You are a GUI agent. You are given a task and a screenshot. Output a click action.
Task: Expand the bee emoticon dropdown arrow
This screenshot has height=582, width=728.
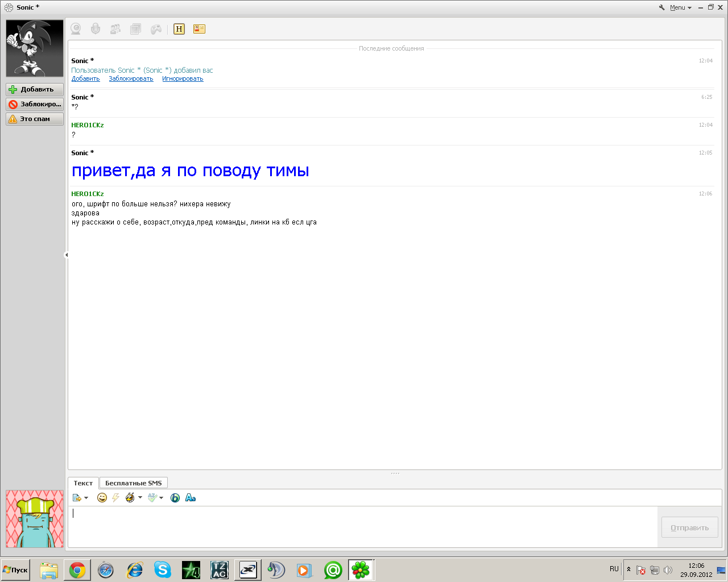[140, 498]
